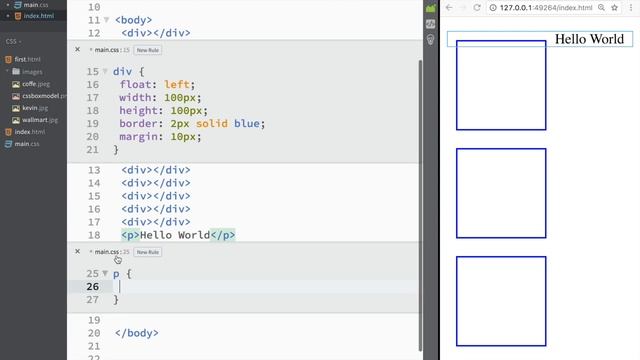Image resolution: width=640 pixels, height=360 pixels.
Task: Click the '<div></div>' on line 12
Action: pos(156,33)
